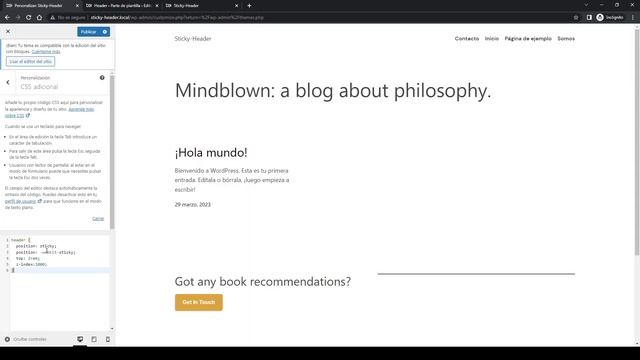Screen dimensions: 640x360
Task: Open publish settings gear next to Publicar
Action: pos(105,32)
